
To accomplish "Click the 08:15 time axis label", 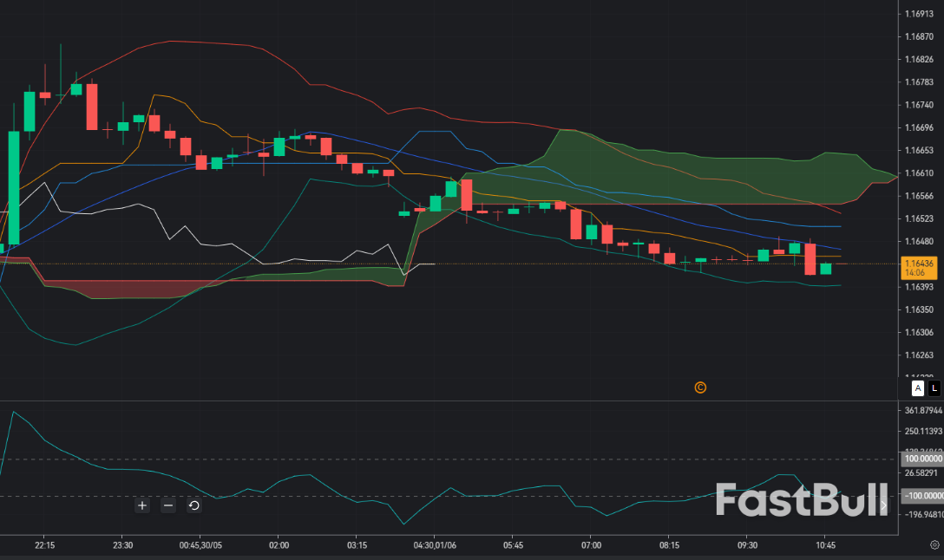I will pyautogui.click(x=669, y=545).
